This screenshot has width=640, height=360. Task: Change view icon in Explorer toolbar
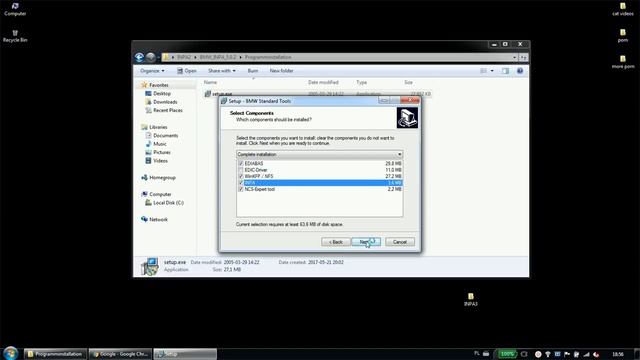coord(484,71)
